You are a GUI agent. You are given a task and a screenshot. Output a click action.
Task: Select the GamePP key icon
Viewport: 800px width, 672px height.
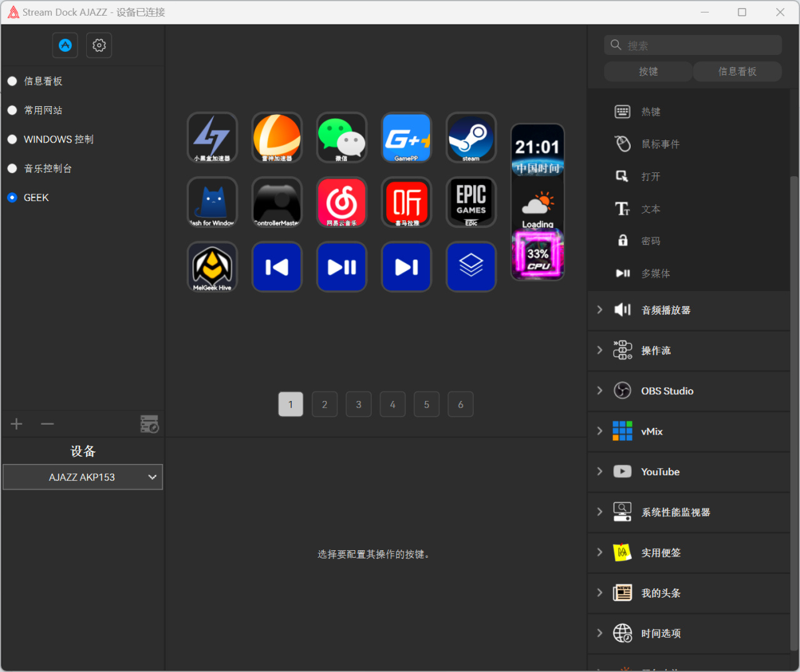406,137
